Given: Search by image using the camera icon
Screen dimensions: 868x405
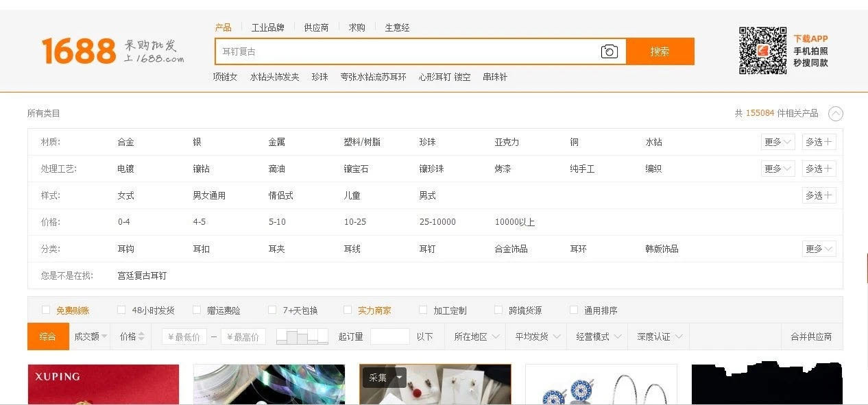Looking at the screenshot, I should pyautogui.click(x=610, y=51).
